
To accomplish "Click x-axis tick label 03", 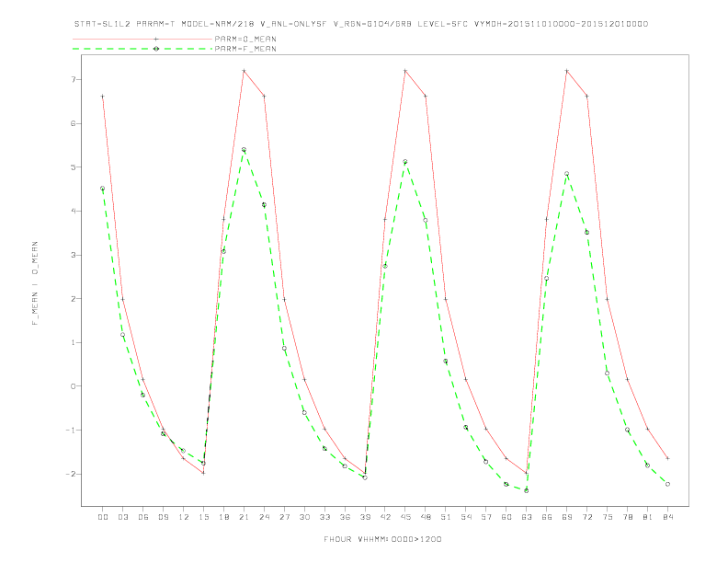I will pos(122,517).
